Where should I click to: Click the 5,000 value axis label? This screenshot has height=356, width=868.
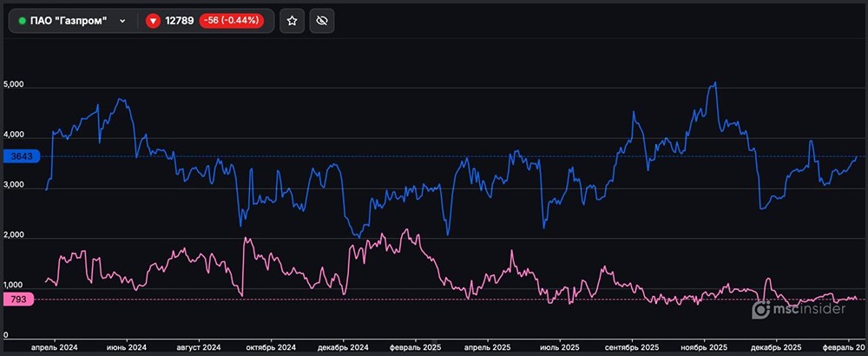tap(16, 86)
